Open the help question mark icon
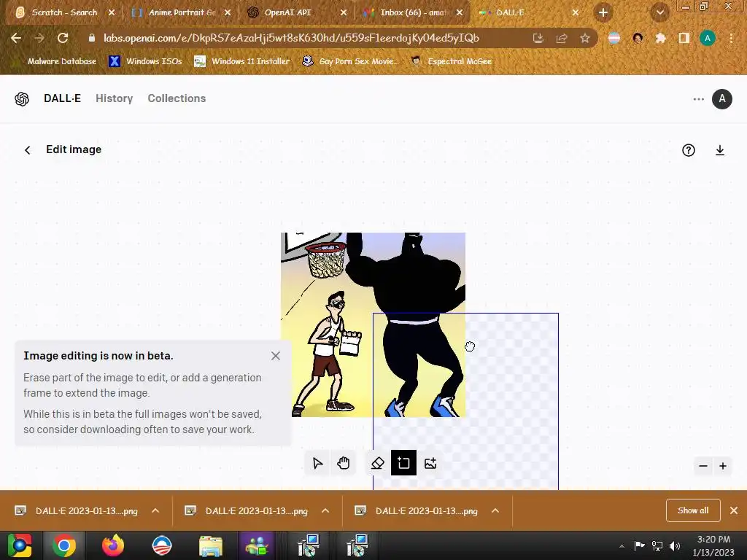Screen dimensions: 747x560 [x=689, y=150]
